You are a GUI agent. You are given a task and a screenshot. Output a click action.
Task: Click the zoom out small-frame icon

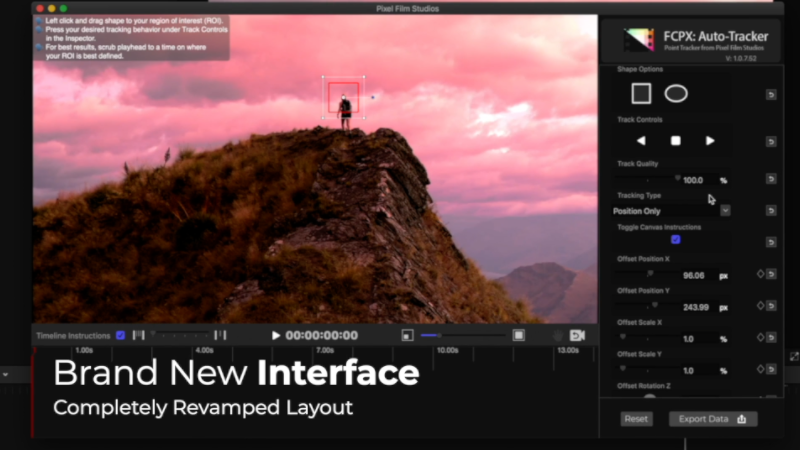click(407, 335)
